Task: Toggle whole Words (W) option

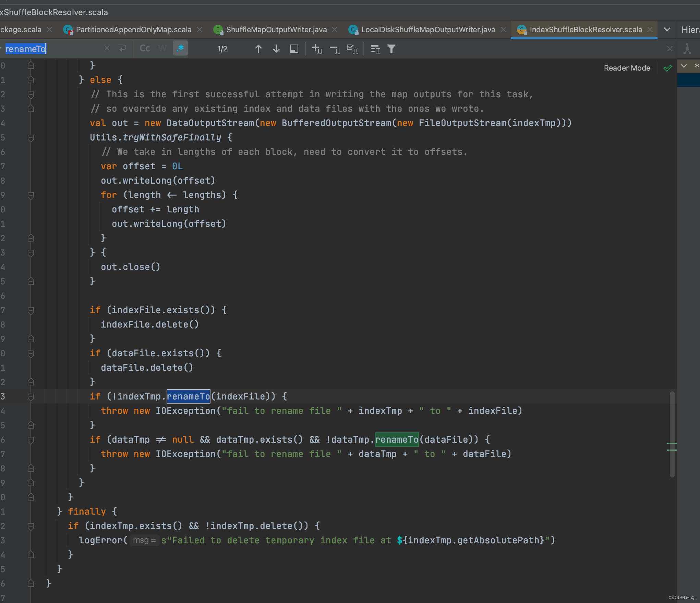Action: click(162, 48)
